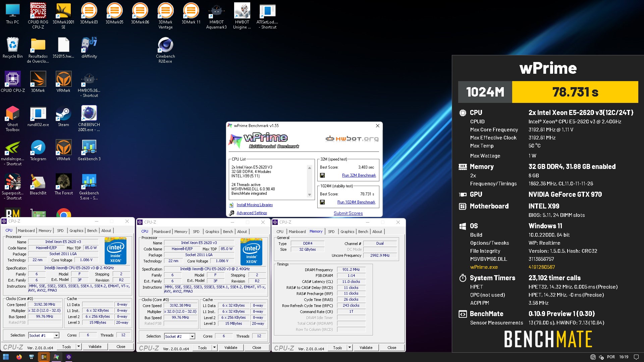Viewport: 644px width, 362px height.
Task: Click Submit Scores link in wPrime
Action: tap(348, 213)
